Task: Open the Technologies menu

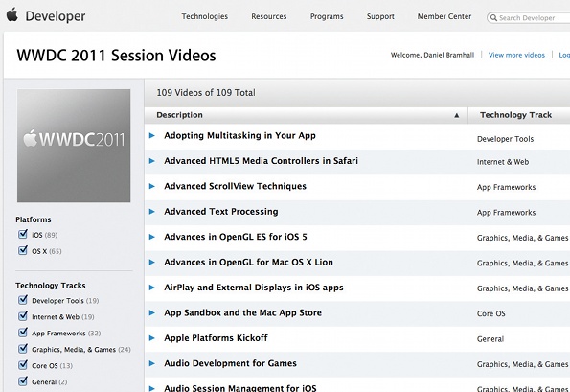Action: (205, 16)
